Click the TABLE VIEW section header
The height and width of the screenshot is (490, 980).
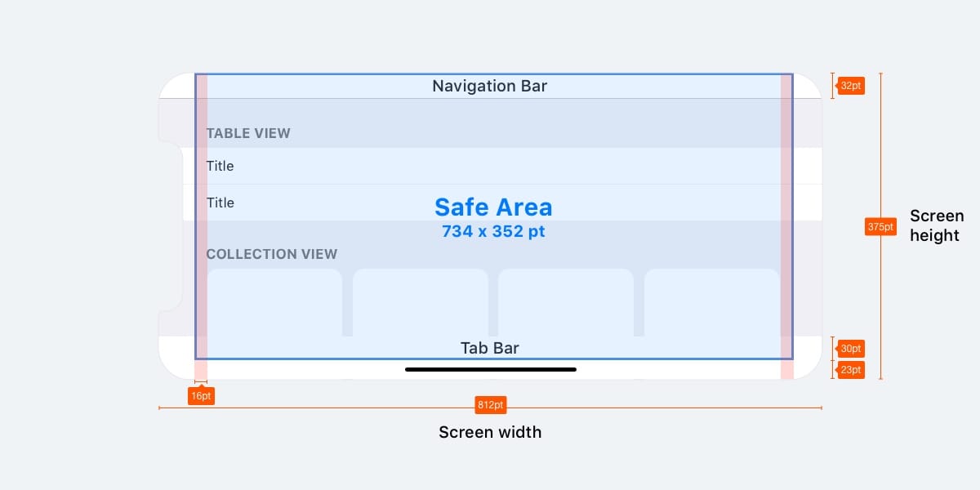248,133
